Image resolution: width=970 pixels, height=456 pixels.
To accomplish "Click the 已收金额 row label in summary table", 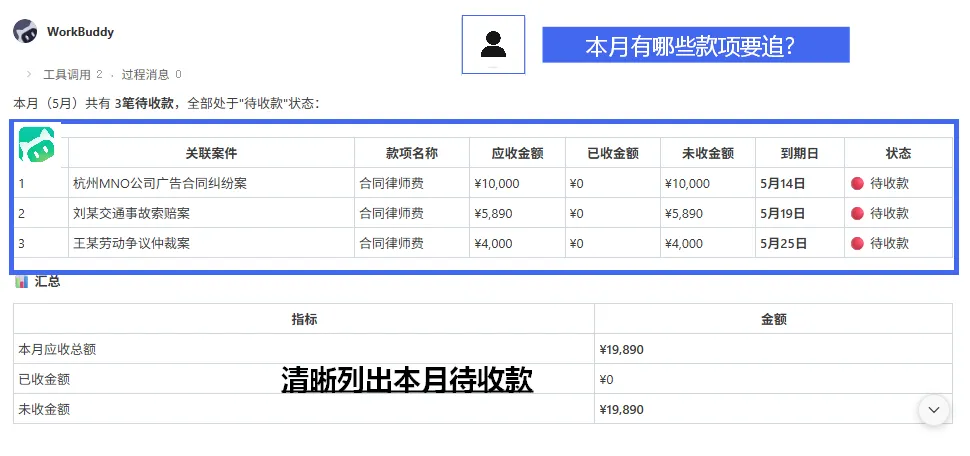I will [44, 379].
